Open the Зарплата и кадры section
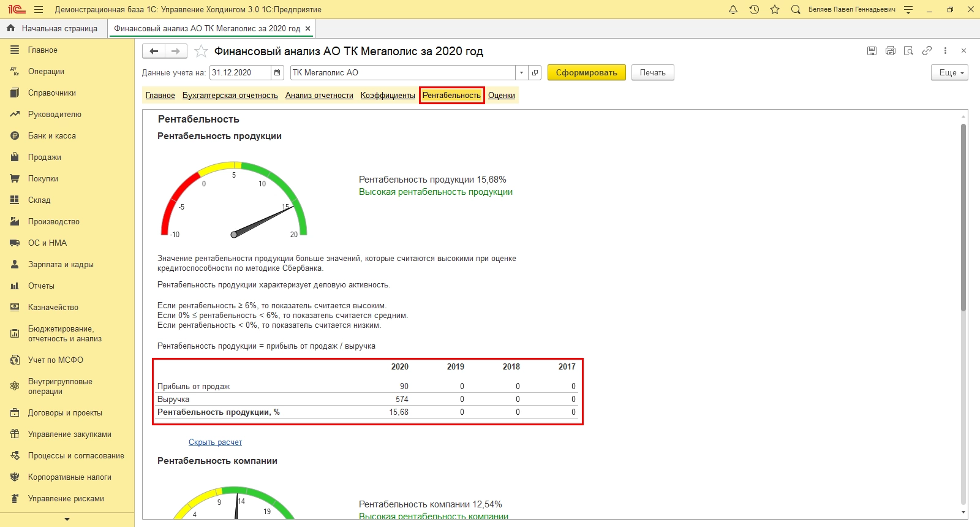The width and height of the screenshot is (980, 527). click(67, 265)
